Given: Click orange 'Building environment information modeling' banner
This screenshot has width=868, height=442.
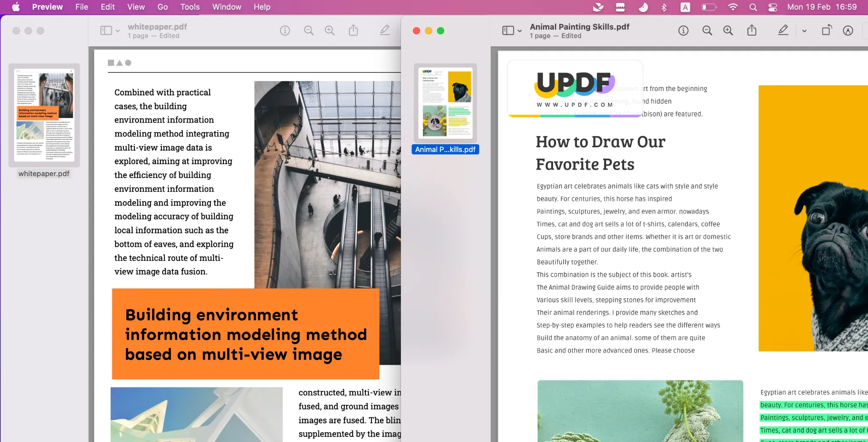Looking at the screenshot, I should pos(245,334).
